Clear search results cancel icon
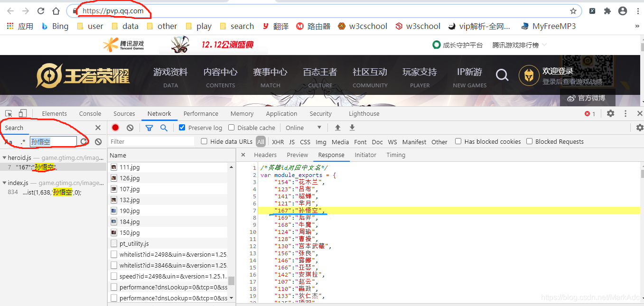Screen dimensions: 644x306 tap(98, 141)
